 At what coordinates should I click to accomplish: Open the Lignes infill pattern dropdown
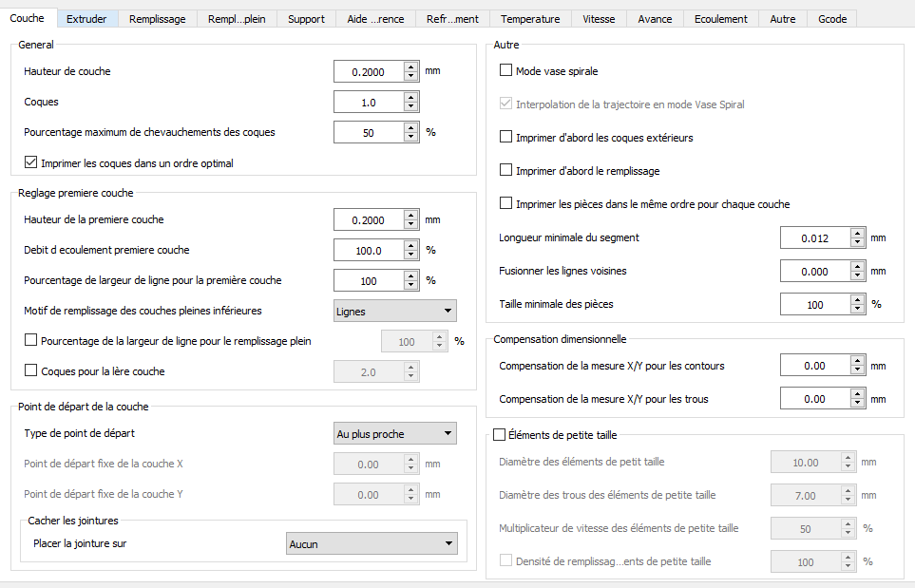coord(395,311)
